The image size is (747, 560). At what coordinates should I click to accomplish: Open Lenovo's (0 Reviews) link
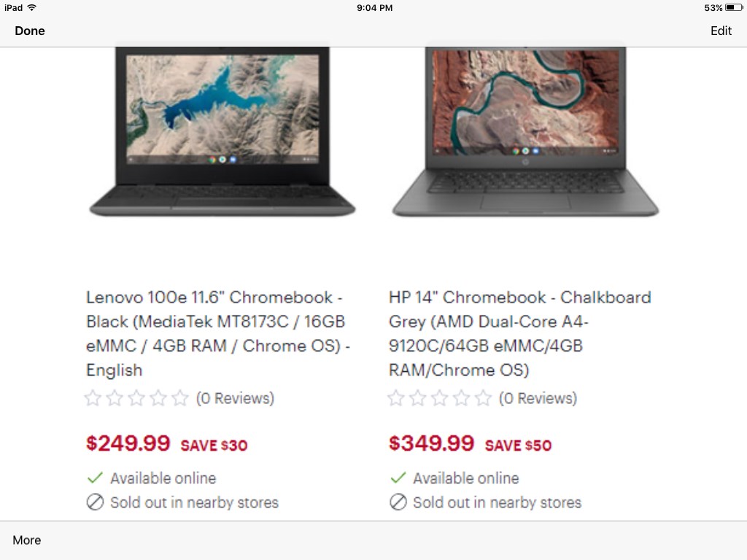click(x=235, y=398)
